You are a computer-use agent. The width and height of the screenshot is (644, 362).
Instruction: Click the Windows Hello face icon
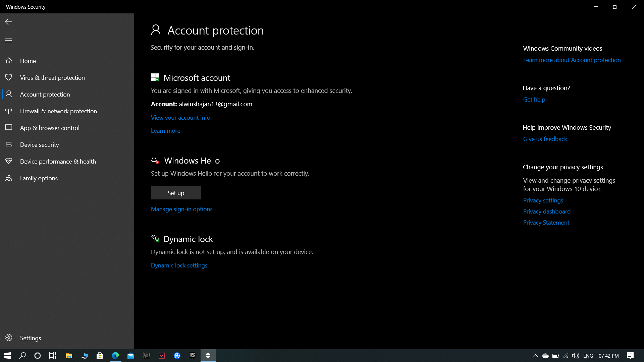(155, 161)
